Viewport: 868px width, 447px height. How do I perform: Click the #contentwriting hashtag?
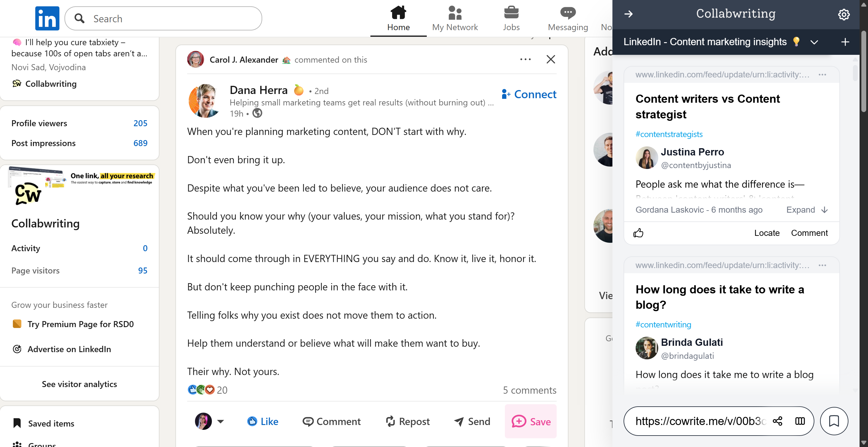[663, 324]
